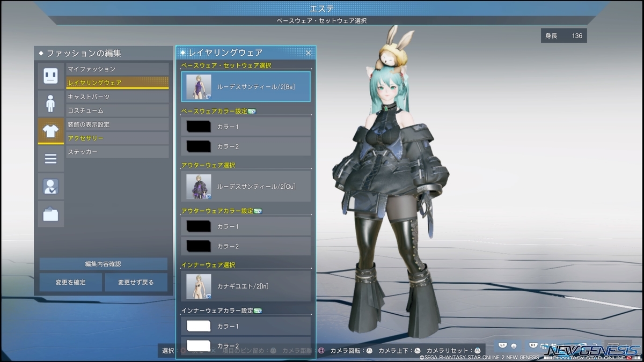Viewport: 644px width, 362px height.
Task: Click outerwear カラー1 black swatch
Action: 199,226
